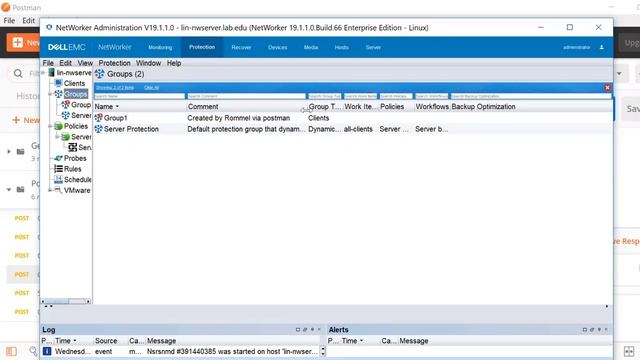Click the Groups node icon in tree

coord(58,94)
